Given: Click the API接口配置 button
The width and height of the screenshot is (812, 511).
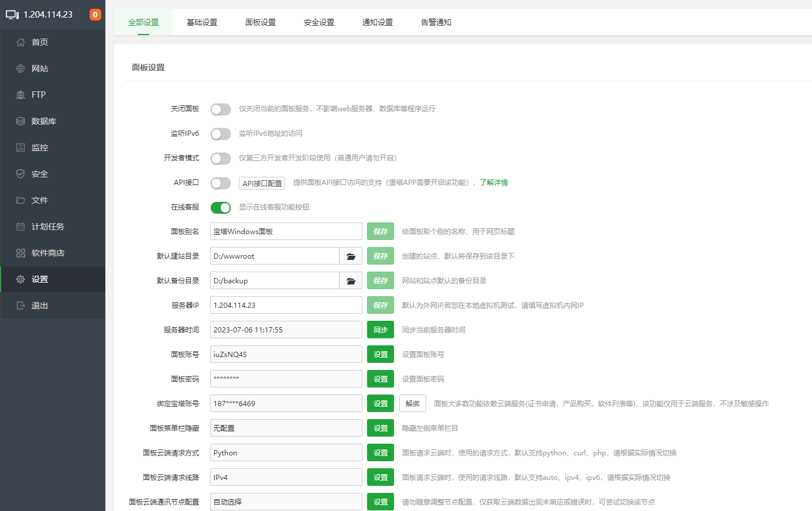Looking at the screenshot, I should tap(262, 183).
